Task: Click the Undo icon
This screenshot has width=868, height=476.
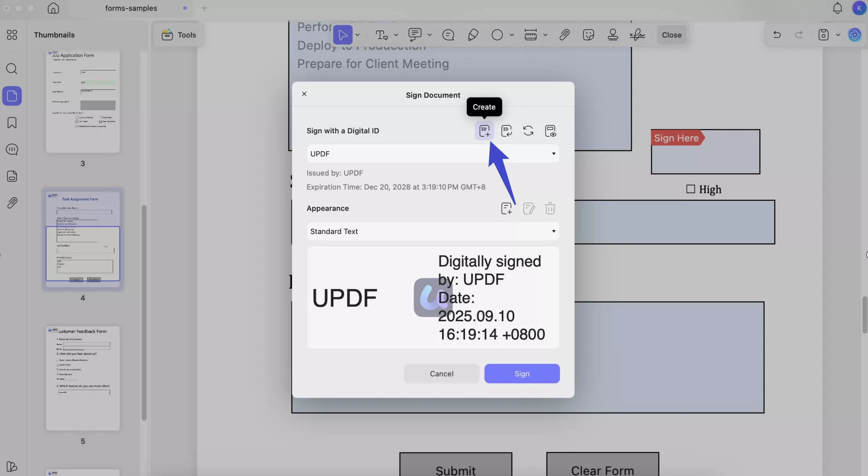Action: (x=777, y=35)
